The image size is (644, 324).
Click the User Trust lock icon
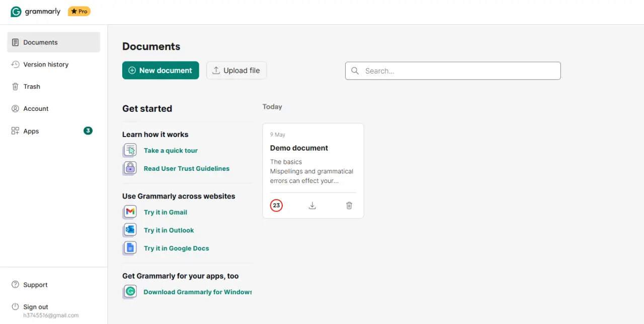point(130,168)
